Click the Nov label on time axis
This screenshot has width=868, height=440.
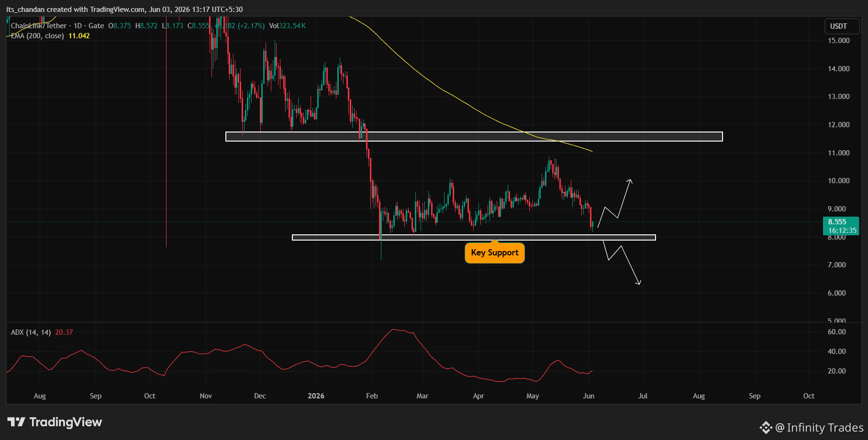(x=206, y=396)
